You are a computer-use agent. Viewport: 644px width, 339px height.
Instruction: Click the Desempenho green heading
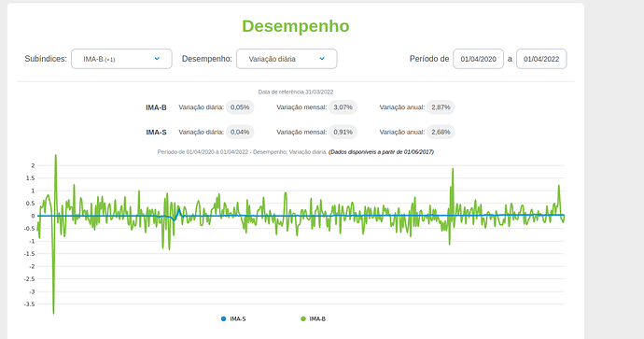tap(296, 26)
